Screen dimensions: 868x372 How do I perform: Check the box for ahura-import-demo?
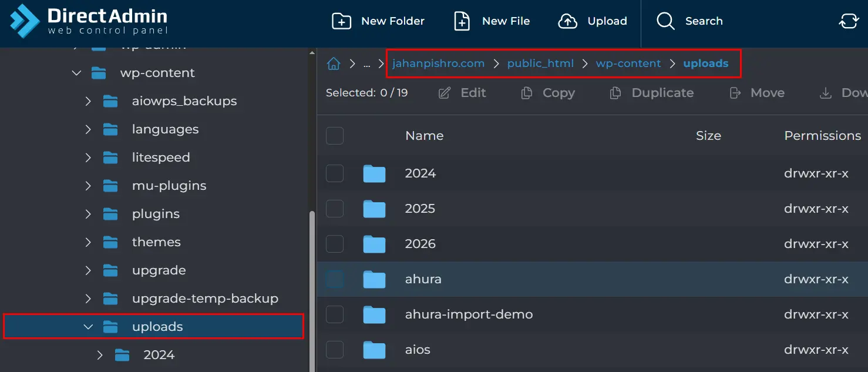335,314
